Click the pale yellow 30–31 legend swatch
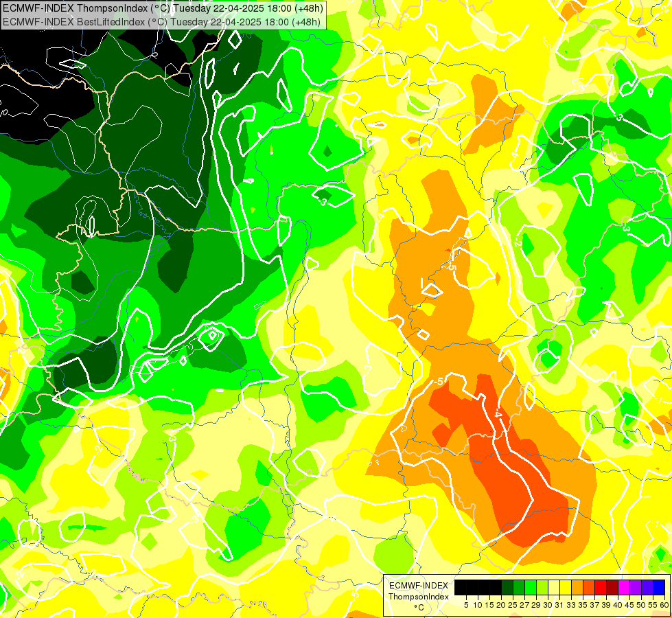Viewport: 672px width, 618px height. point(554,587)
